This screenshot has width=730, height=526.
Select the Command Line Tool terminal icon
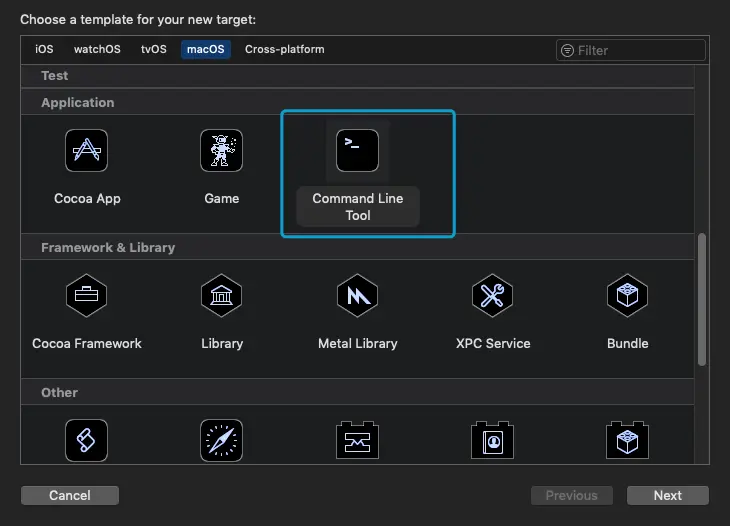pos(358,150)
